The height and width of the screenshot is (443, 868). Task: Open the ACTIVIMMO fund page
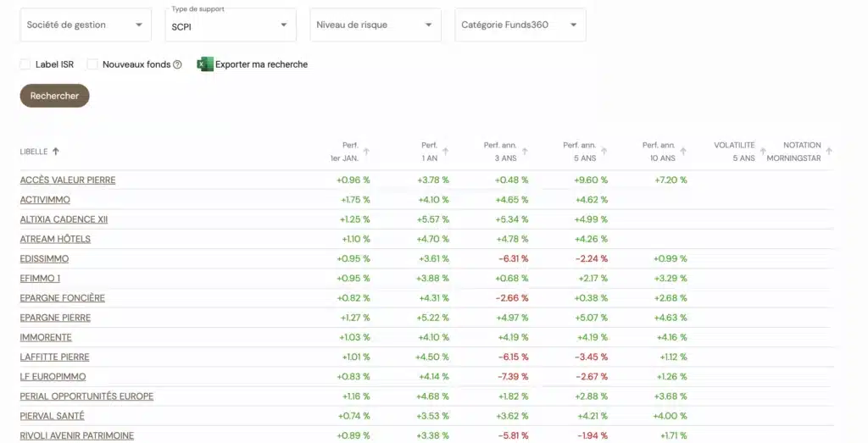click(45, 200)
